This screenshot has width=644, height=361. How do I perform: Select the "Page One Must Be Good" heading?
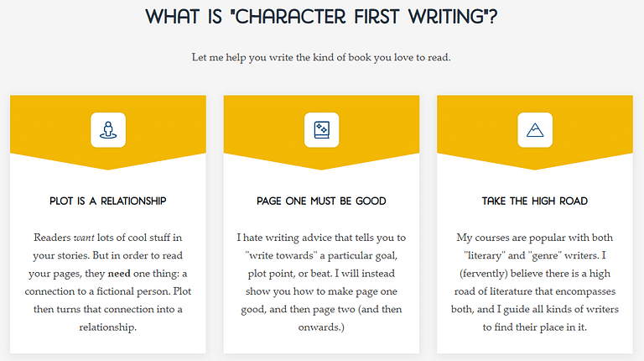[x=322, y=201]
